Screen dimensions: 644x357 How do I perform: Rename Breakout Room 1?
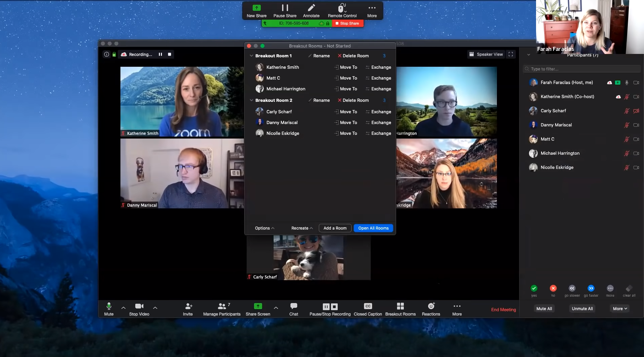319,56
